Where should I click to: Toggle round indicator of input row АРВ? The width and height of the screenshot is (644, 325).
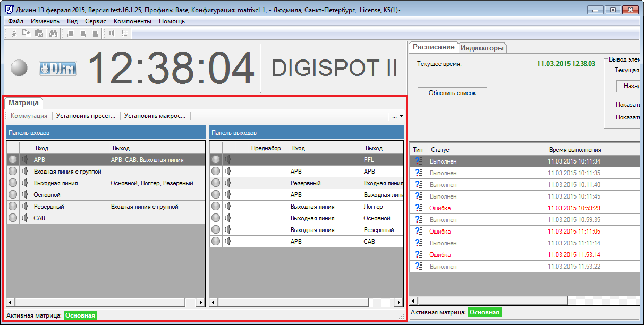pyautogui.click(x=13, y=159)
